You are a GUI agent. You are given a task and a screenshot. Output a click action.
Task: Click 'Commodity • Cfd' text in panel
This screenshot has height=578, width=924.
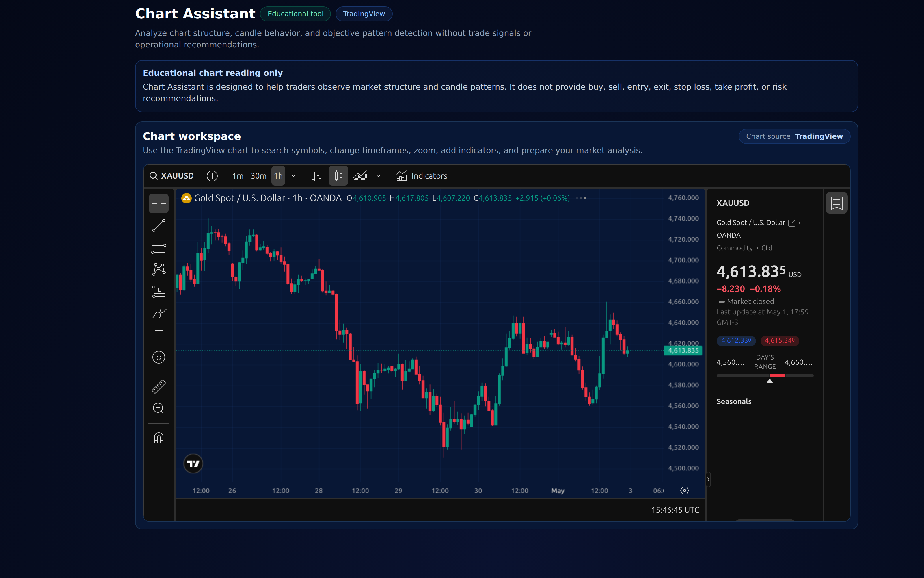[x=744, y=248]
